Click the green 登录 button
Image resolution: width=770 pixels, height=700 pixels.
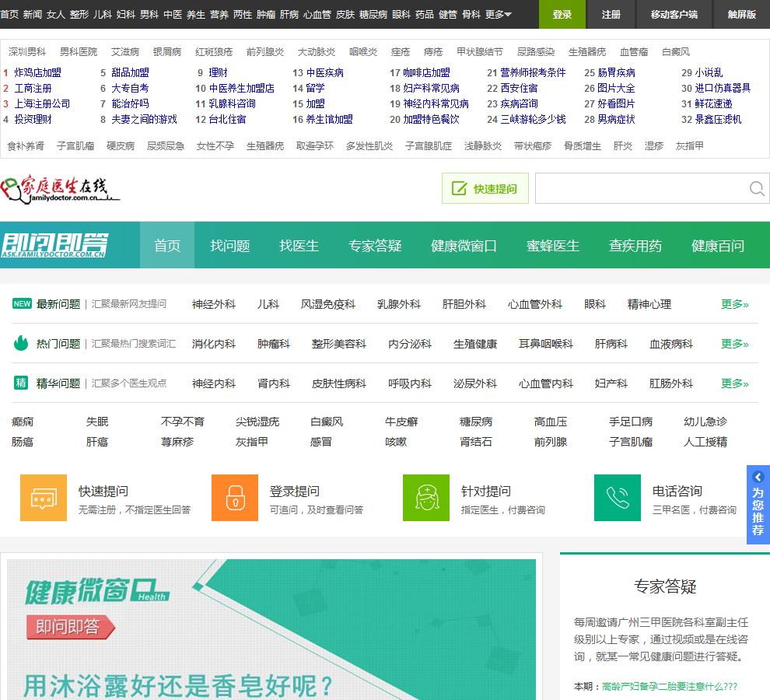(562, 14)
